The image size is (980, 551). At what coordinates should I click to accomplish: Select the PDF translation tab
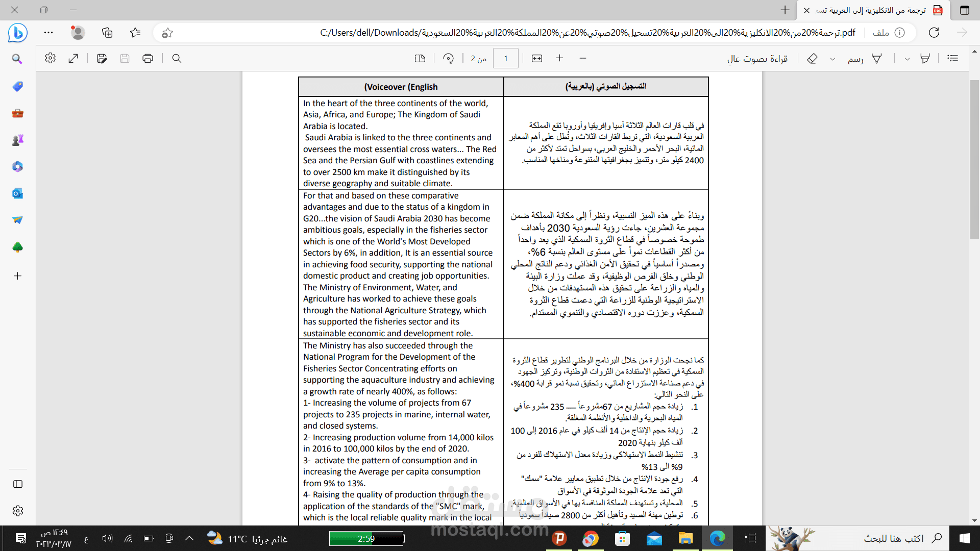coord(874,10)
